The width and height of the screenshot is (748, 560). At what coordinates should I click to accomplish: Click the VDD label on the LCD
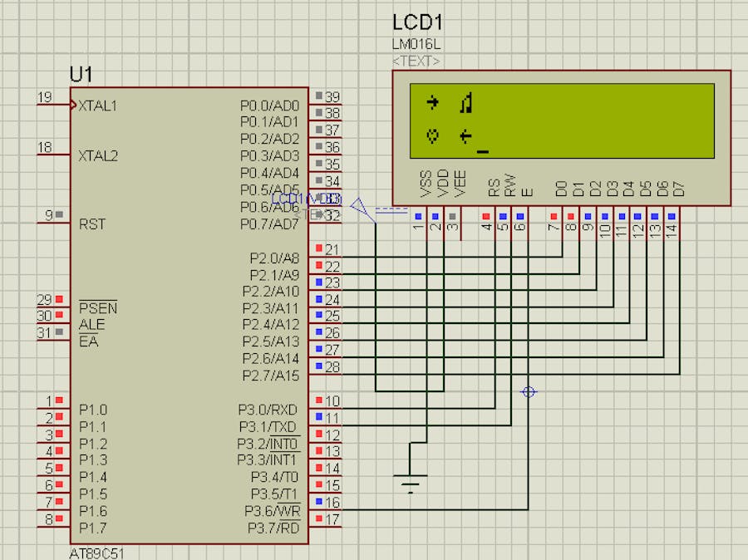point(443,183)
